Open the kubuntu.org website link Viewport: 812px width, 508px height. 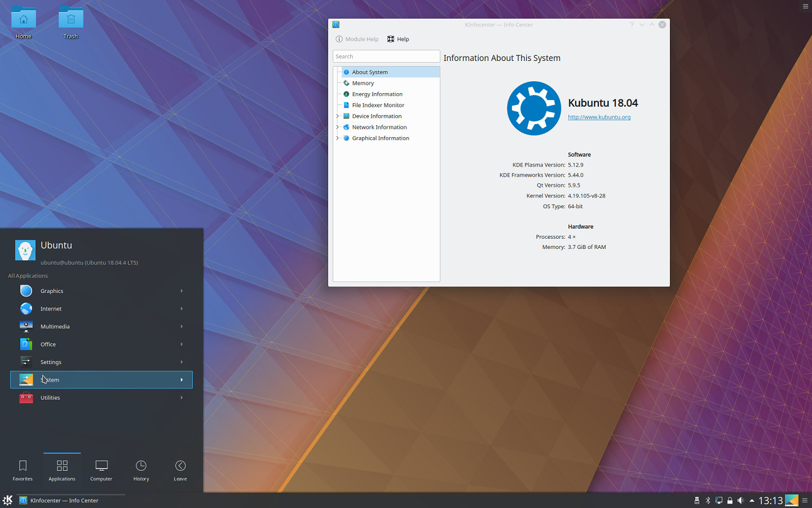click(599, 117)
